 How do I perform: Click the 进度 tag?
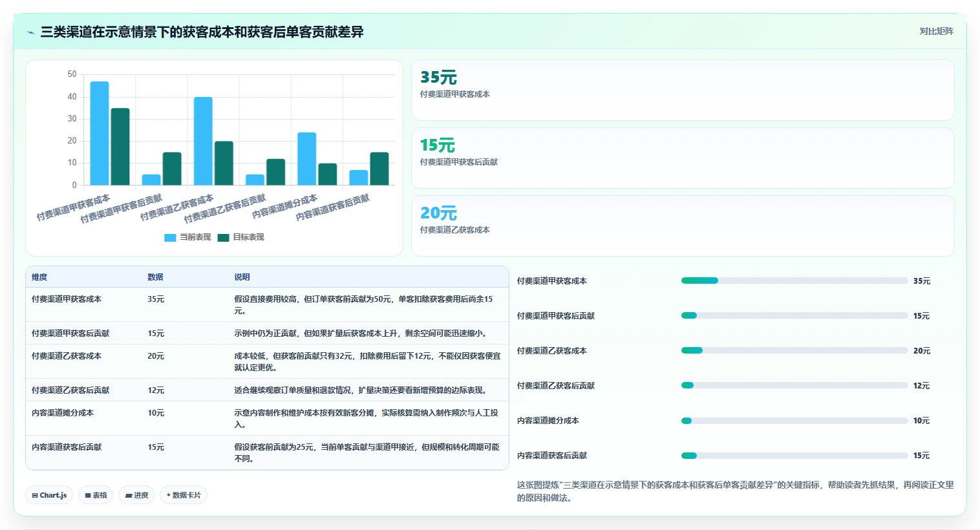(136, 495)
